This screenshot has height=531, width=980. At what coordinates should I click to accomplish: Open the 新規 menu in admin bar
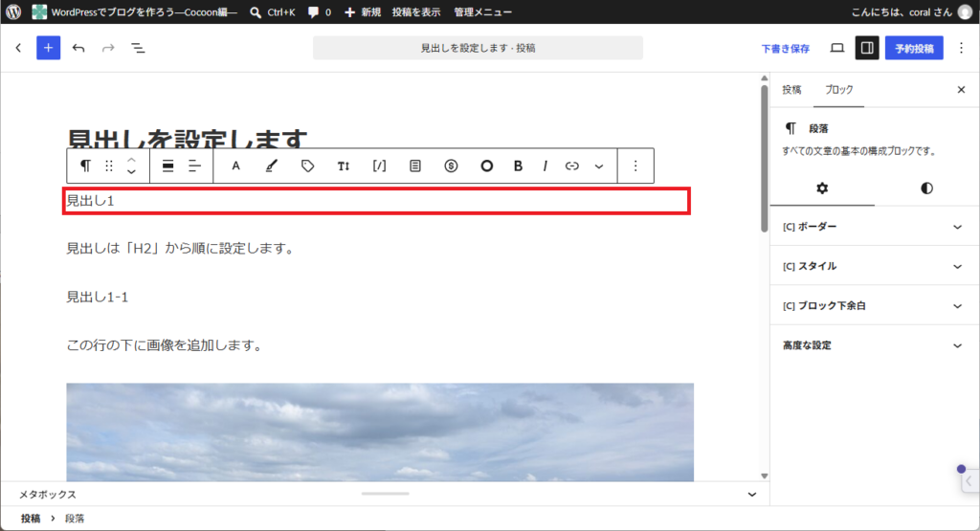coord(363,11)
